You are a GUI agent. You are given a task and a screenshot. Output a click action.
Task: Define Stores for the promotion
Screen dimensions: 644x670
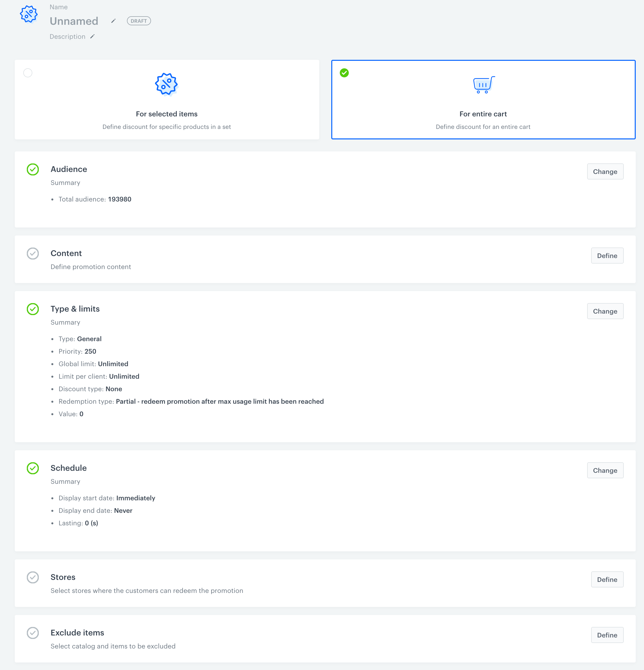click(607, 579)
